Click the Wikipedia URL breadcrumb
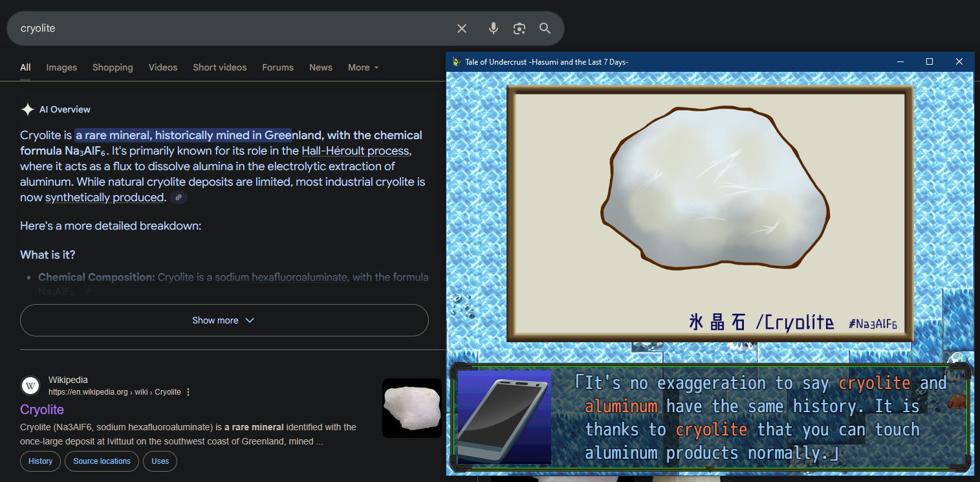Viewport: 980px width, 482px height. click(114, 392)
